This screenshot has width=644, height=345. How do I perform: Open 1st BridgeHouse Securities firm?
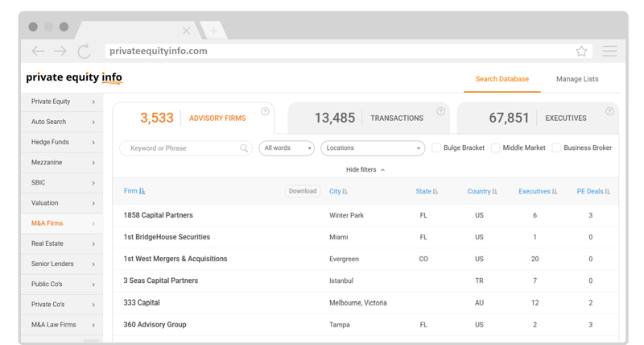(167, 237)
